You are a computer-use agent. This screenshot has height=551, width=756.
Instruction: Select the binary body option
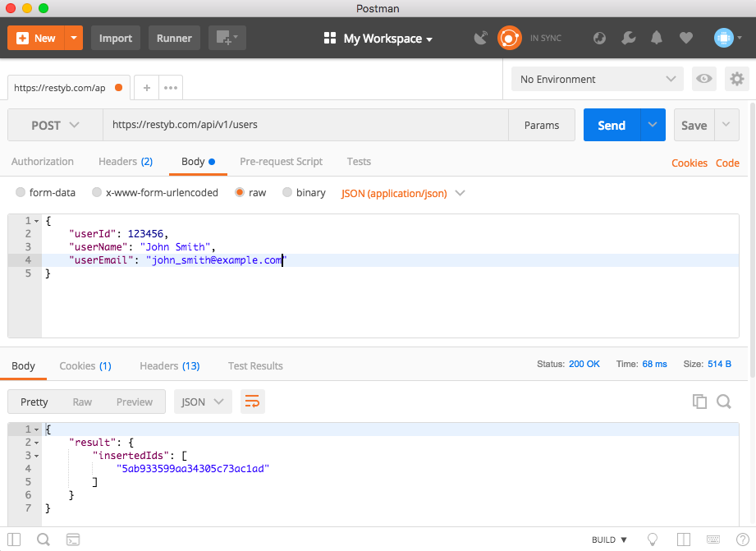click(x=287, y=193)
